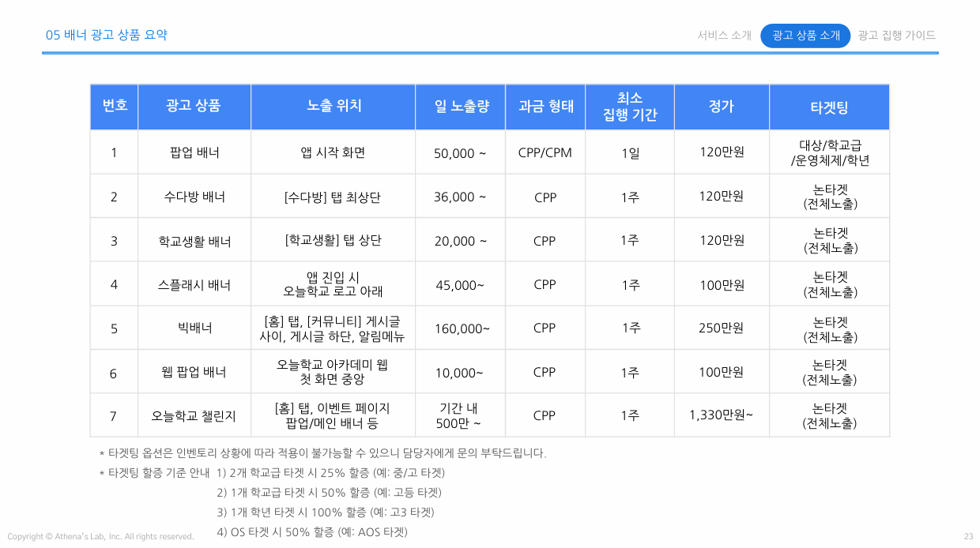
Task: Click the 앱 시작 화면 cell
Action: 334,152
